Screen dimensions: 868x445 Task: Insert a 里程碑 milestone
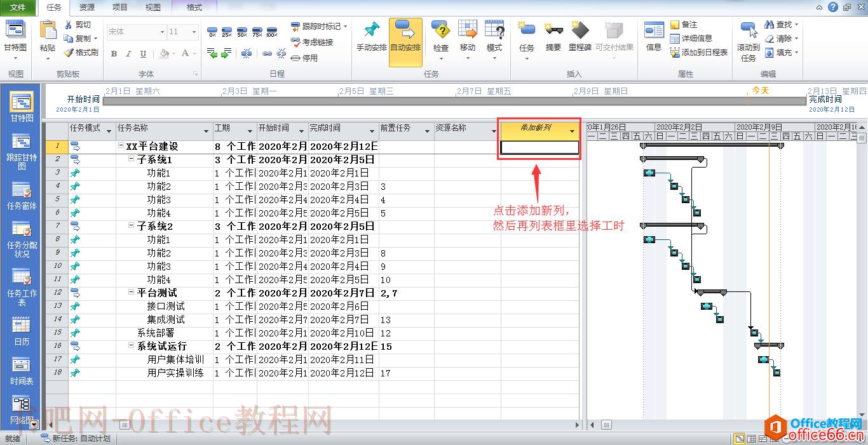tap(580, 36)
